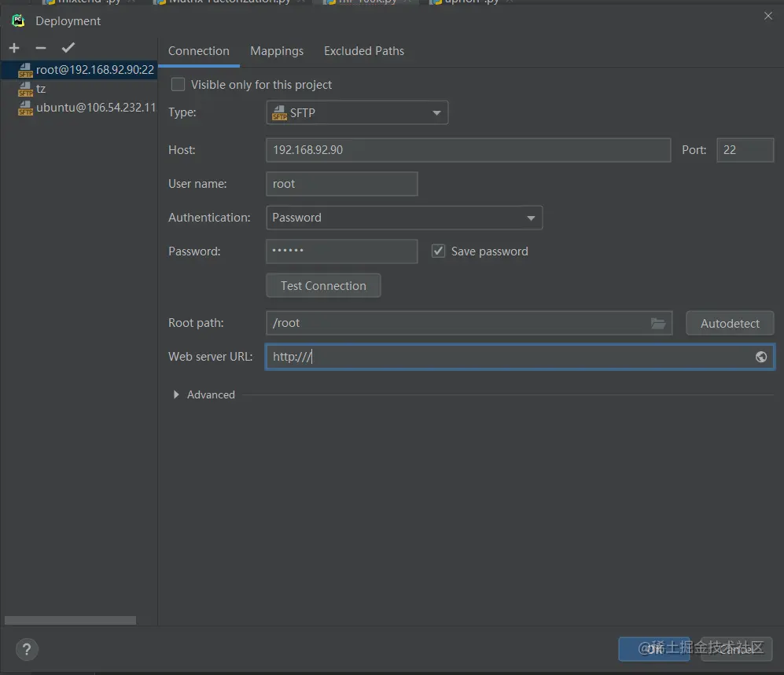The height and width of the screenshot is (675, 784).
Task: Open the SFTP Type dropdown
Action: tap(357, 113)
